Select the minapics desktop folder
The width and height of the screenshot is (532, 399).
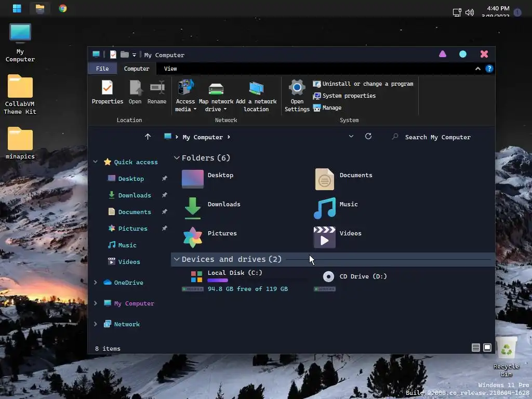[20, 143]
